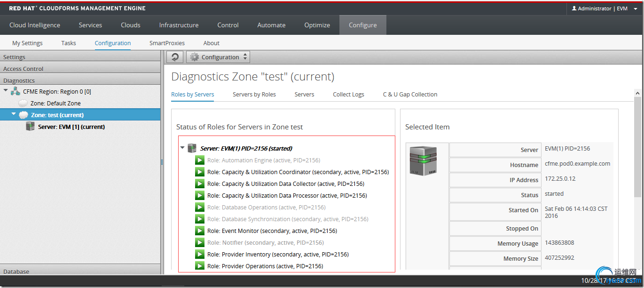Viewport: 644px width, 288px height.
Task: Click the sidebar splitter handle
Action: tap(162, 162)
